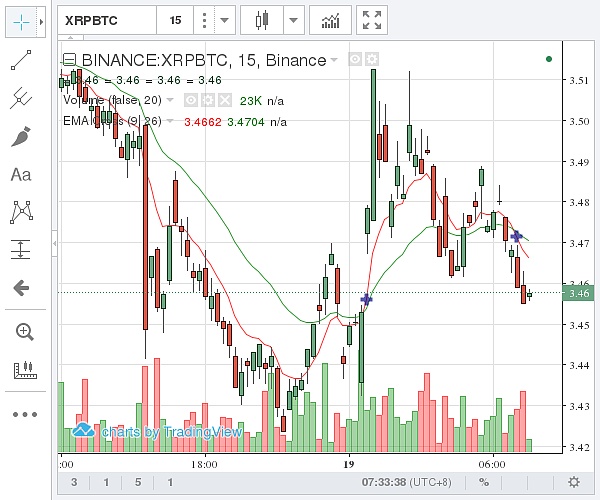Select the pitchfork drawing tool

(x=21, y=98)
